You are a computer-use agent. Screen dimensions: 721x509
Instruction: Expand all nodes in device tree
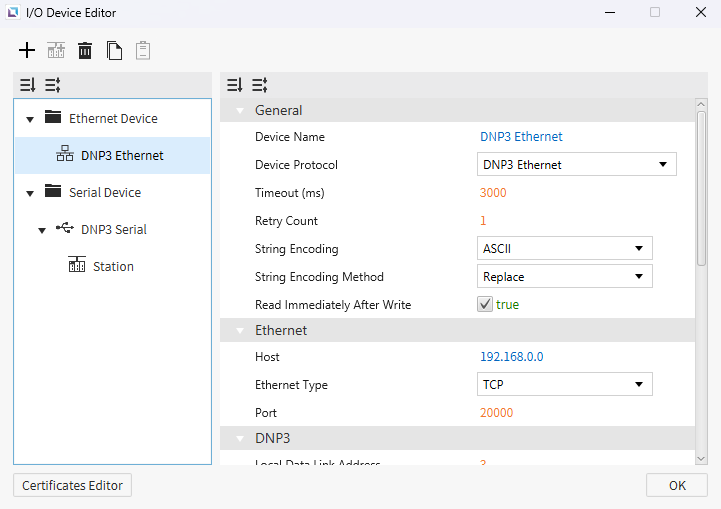click(28, 85)
